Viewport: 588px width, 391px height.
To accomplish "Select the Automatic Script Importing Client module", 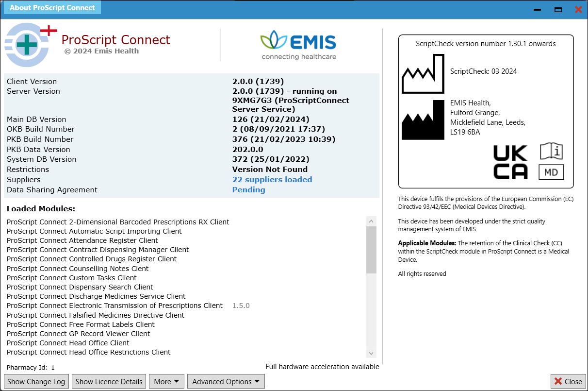I will (94, 231).
